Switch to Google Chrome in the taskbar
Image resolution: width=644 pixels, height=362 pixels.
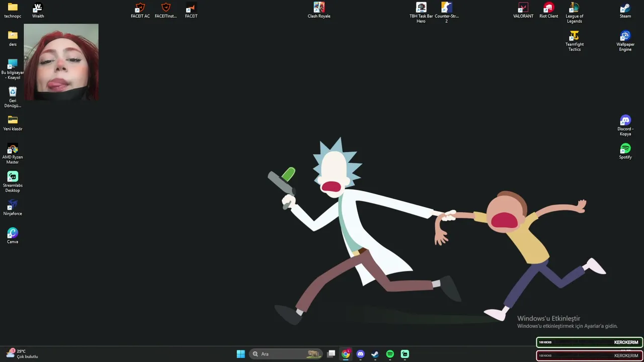pyautogui.click(x=346, y=354)
